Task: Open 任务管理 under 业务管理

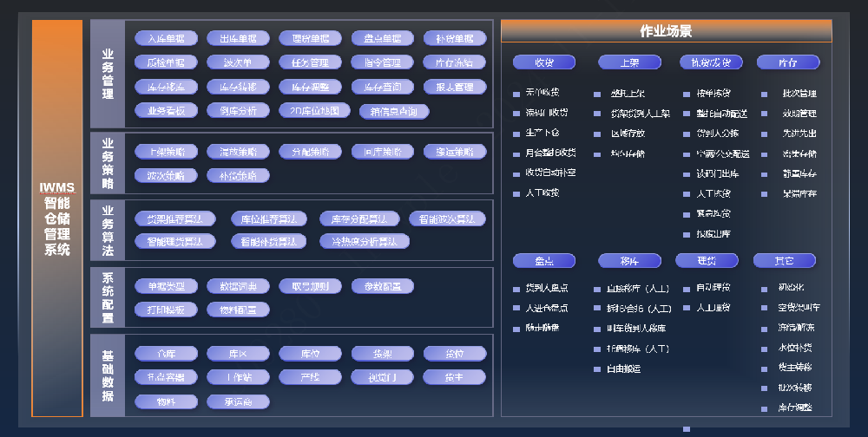Action: point(310,62)
